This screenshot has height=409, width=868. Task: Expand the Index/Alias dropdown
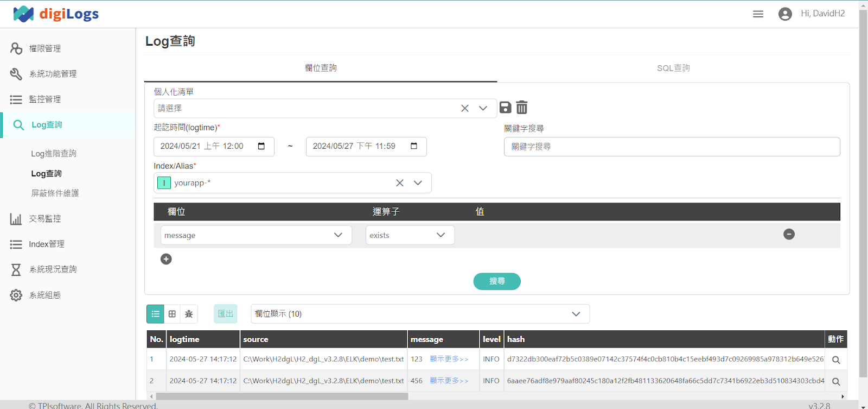418,183
